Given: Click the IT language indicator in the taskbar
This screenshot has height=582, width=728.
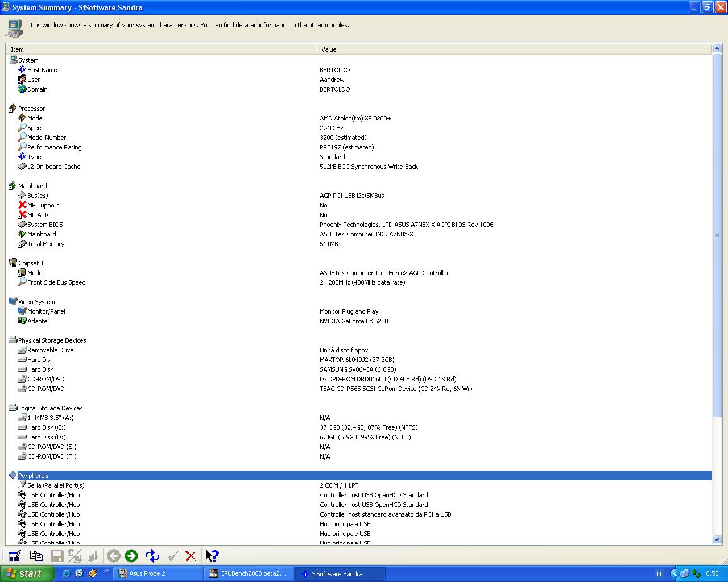Looking at the screenshot, I should click(659, 573).
